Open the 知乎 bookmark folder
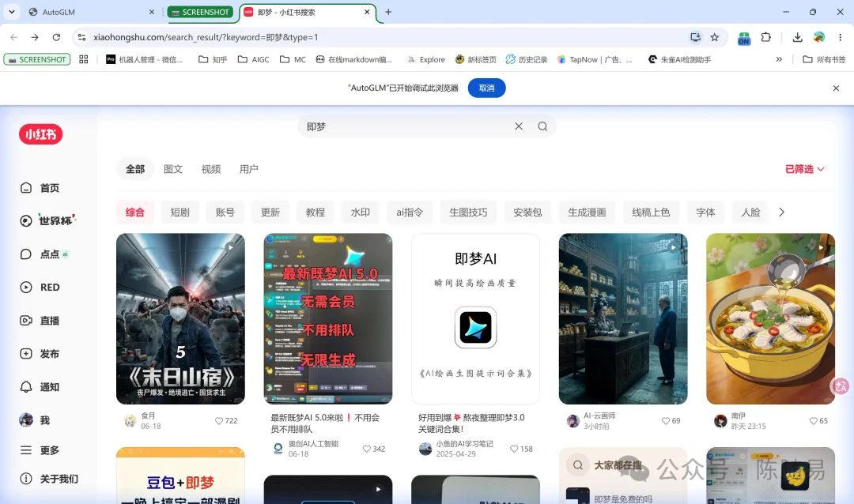Screen dimensions: 854x504 tap(213, 59)
